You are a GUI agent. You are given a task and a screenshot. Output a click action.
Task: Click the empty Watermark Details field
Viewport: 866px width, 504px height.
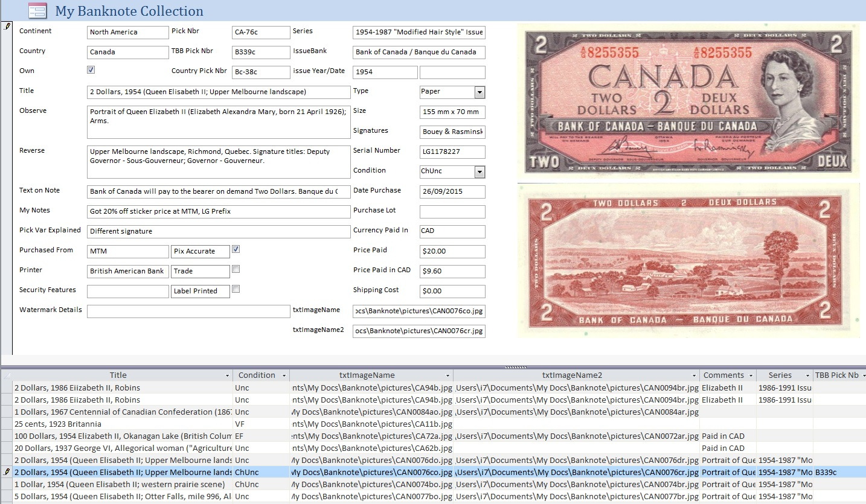188,311
